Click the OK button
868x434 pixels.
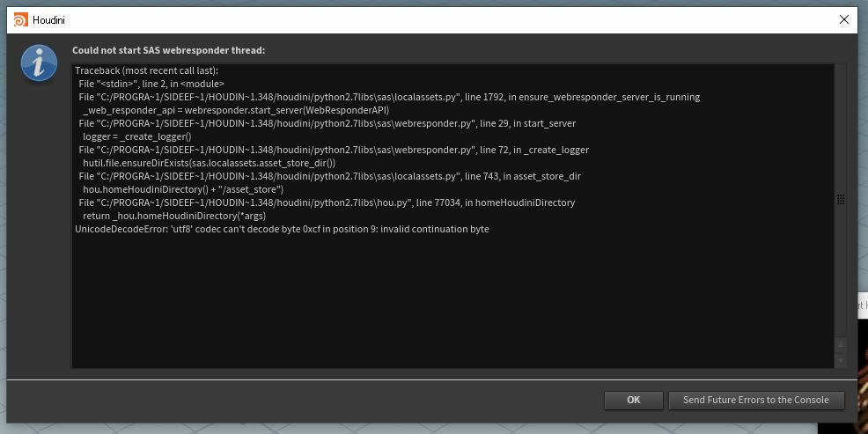pyautogui.click(x=633, y=401)
